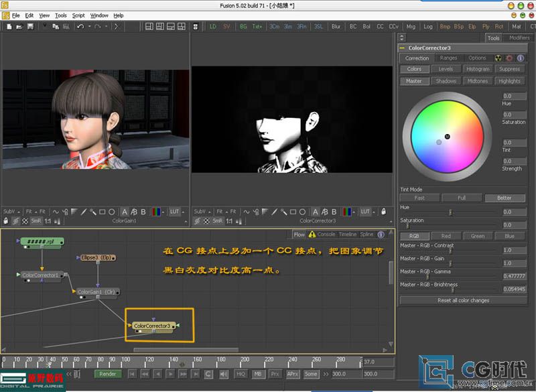Toggle the lock in the ColorGain1 viewer
The width and height of the screenshot is (536, 392).
pyautogui.click(x=6, y=220)
